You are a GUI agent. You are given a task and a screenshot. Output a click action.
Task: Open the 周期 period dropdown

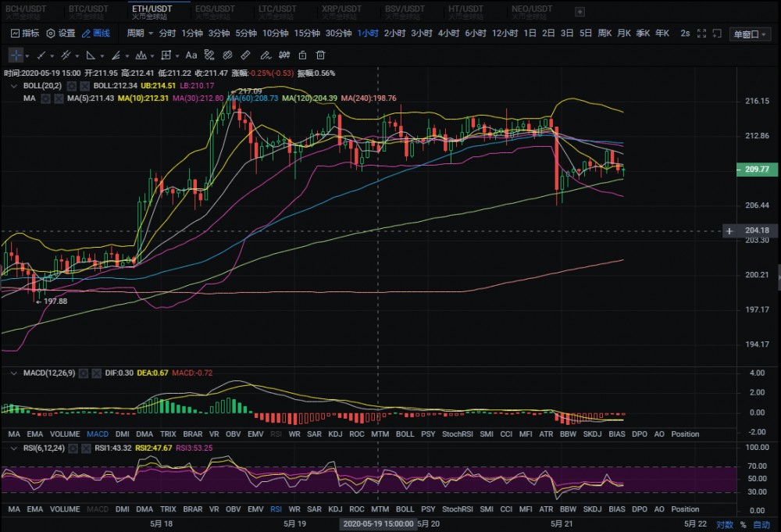click(139, 34)
